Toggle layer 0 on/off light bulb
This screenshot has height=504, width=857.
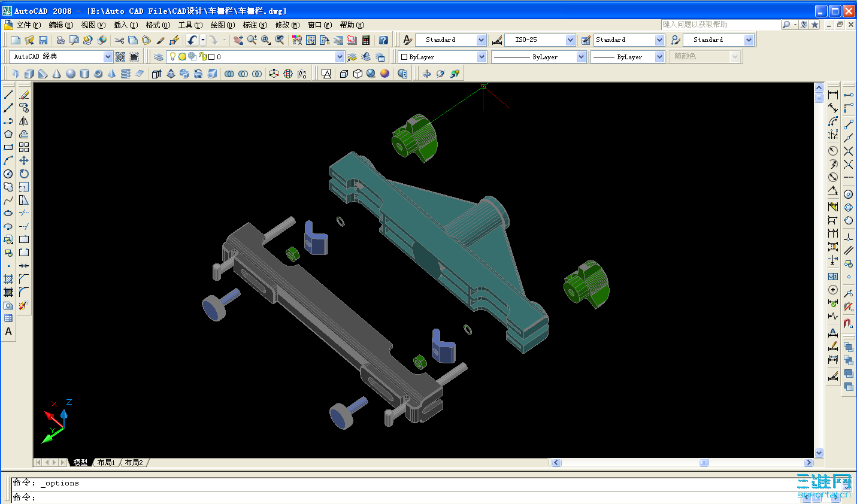point(173,56)
